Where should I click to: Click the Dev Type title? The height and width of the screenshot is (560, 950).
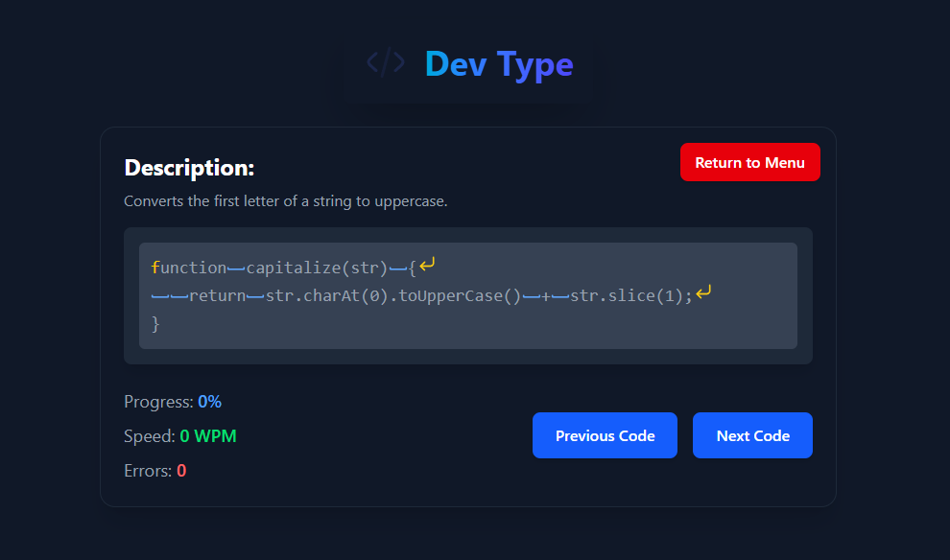[499, 64]
